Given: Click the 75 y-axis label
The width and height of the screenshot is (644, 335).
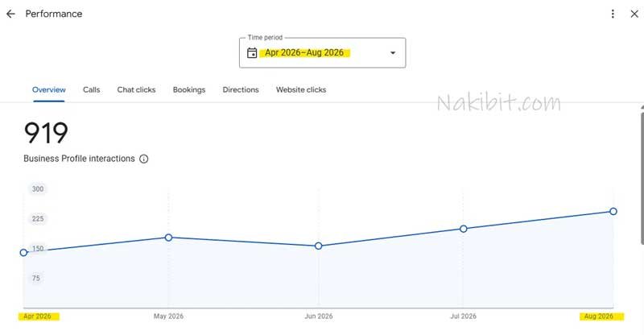Looking at the screenshot, I should point(36,279).
